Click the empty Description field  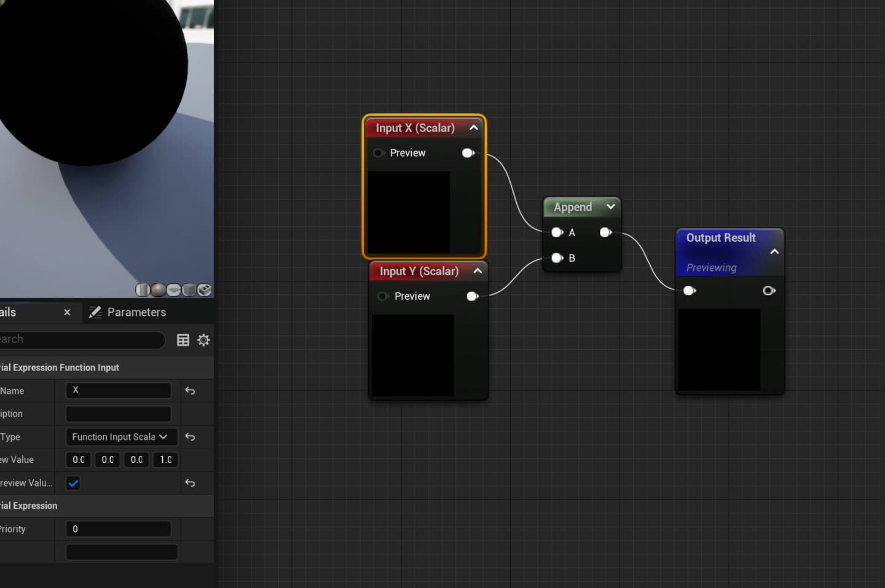[x=119, y=414]
